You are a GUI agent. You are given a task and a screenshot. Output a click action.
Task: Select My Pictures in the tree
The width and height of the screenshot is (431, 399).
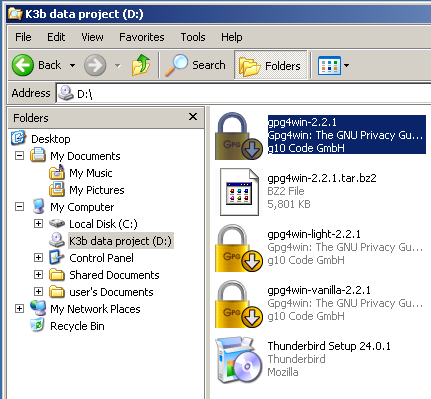click(x=97, y=190)
